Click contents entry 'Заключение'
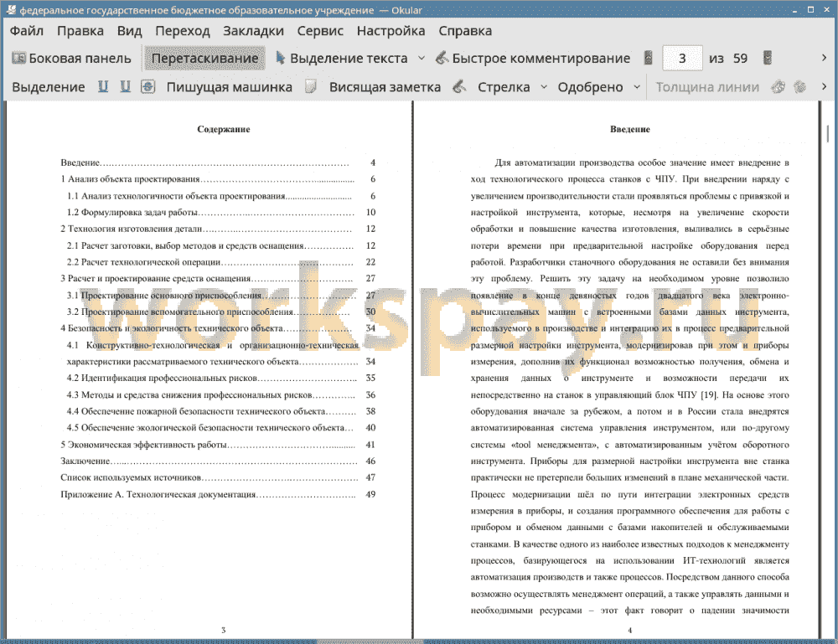838x644 pixels. tap(218, 461)
